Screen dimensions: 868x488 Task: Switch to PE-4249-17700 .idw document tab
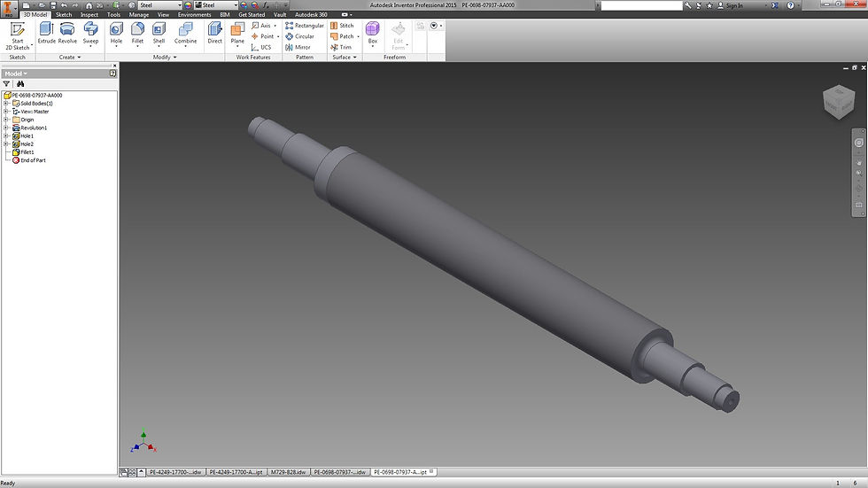coord(175,472)
